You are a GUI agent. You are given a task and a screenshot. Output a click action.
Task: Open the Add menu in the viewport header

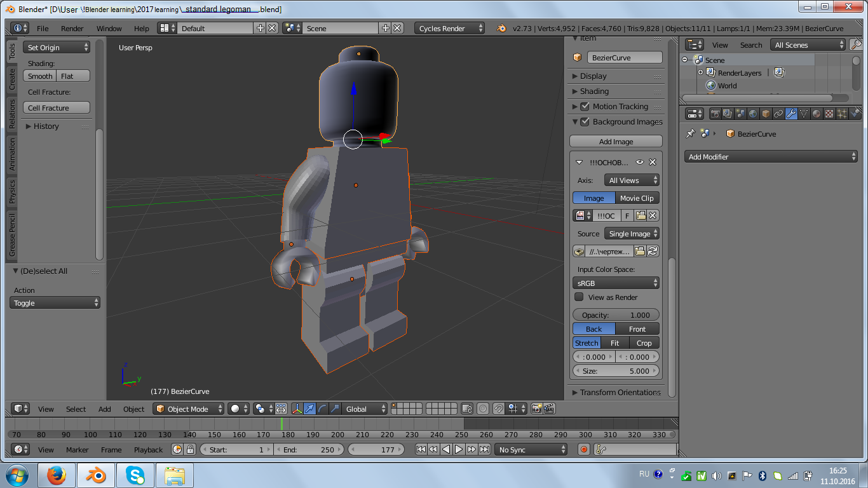(104, 409)
